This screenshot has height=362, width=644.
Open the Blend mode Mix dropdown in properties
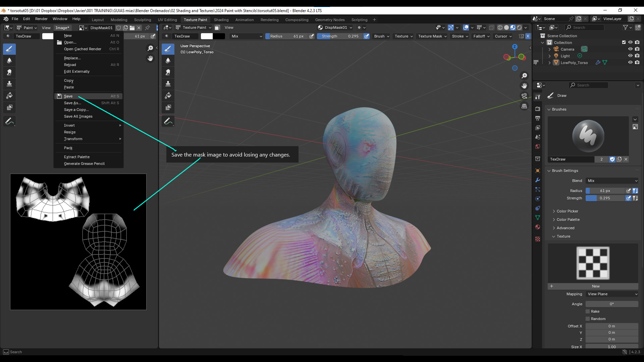(x=612, y=181)
